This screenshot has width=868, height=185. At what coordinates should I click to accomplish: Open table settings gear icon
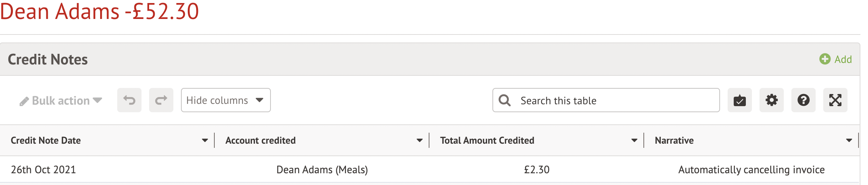772,100
